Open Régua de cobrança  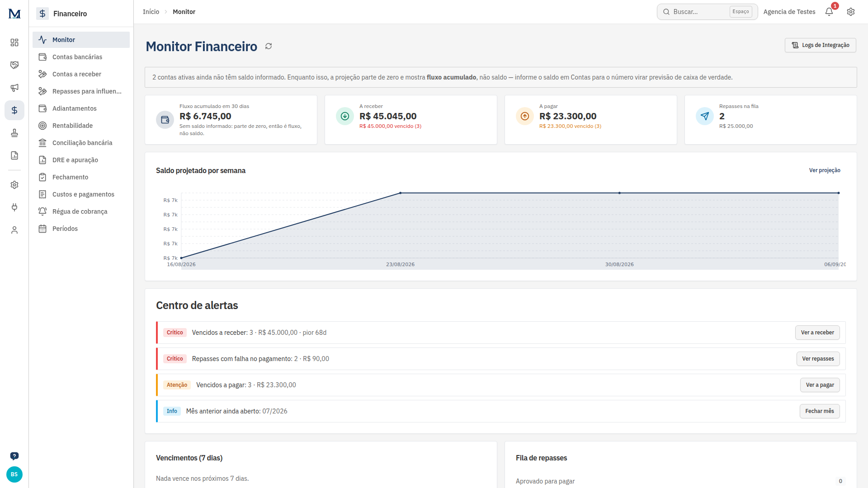(81, 211)
